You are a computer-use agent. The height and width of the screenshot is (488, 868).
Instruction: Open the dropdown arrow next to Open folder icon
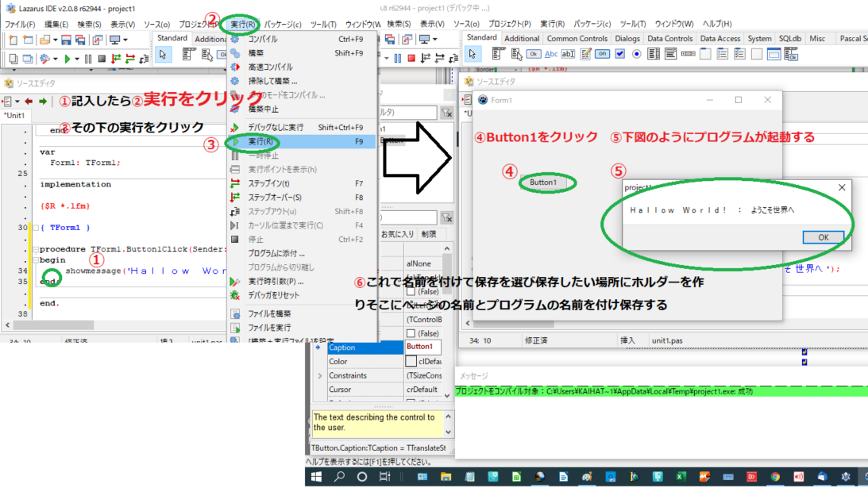55,40
